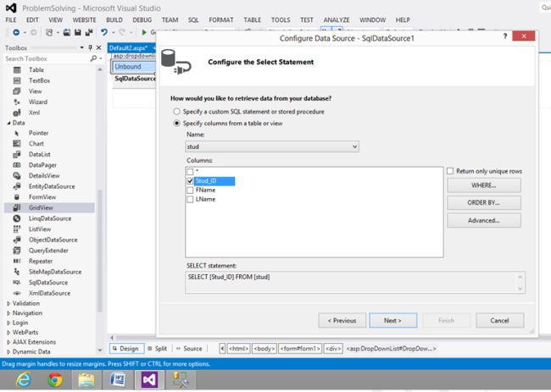Screen dimensions: 551x392
Task: Open Internet Explorer from the taskbar
Action: coord(24,379)
